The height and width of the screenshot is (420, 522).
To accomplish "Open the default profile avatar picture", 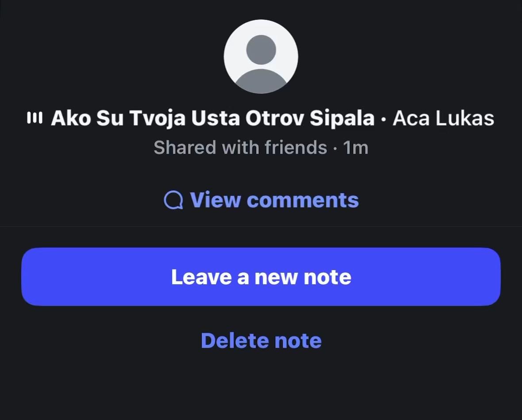I will tap(261, 57).
